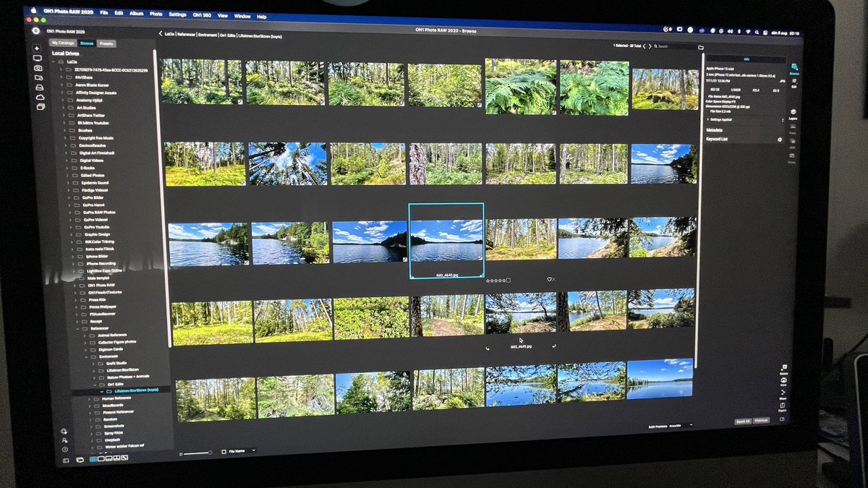The width and height of the screenshot is (868, 488).
Task: Toggle the color label box beside star rating
Action: (509, 280)
